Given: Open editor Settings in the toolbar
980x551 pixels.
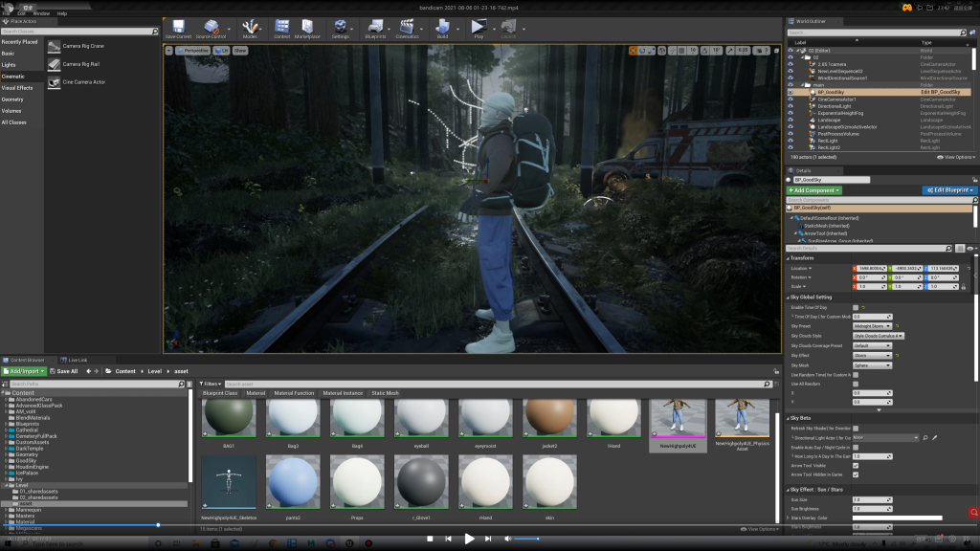Looking at the screenshot, I should click(340, 29).
